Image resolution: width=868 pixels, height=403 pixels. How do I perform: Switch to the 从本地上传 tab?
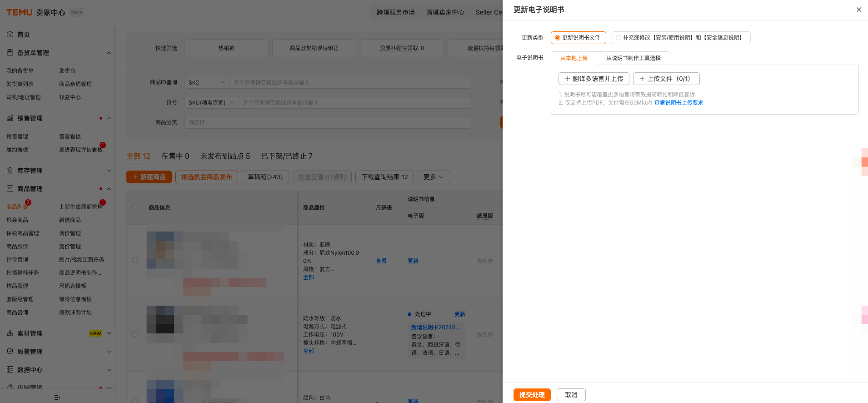pyautogui.click(x=574, y=58)
